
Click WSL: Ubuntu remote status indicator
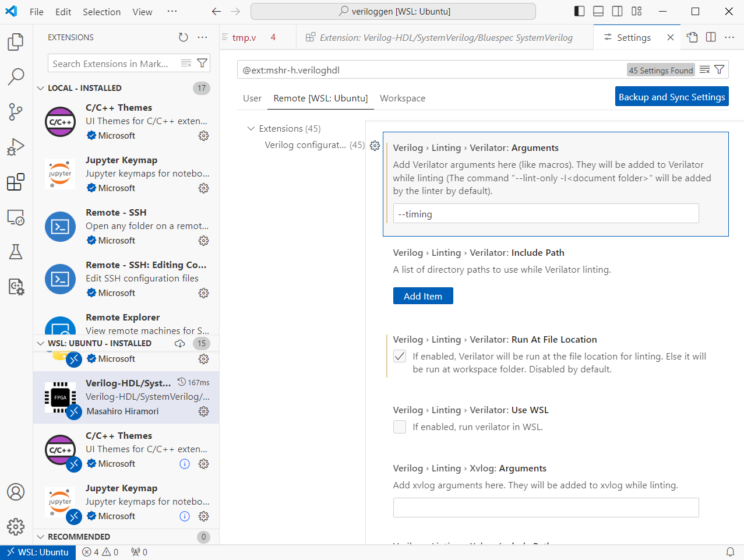click(38, 552)
